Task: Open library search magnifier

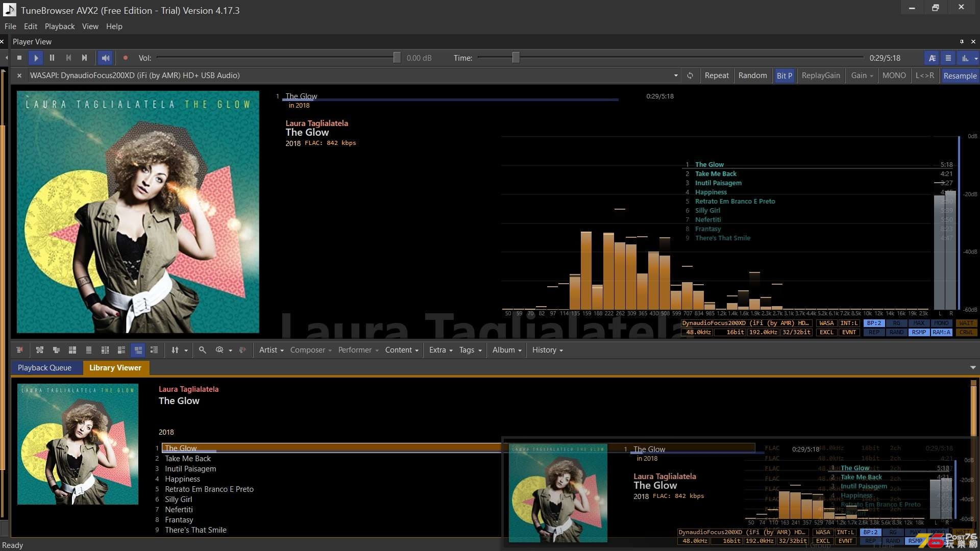Action: point(203,350)
